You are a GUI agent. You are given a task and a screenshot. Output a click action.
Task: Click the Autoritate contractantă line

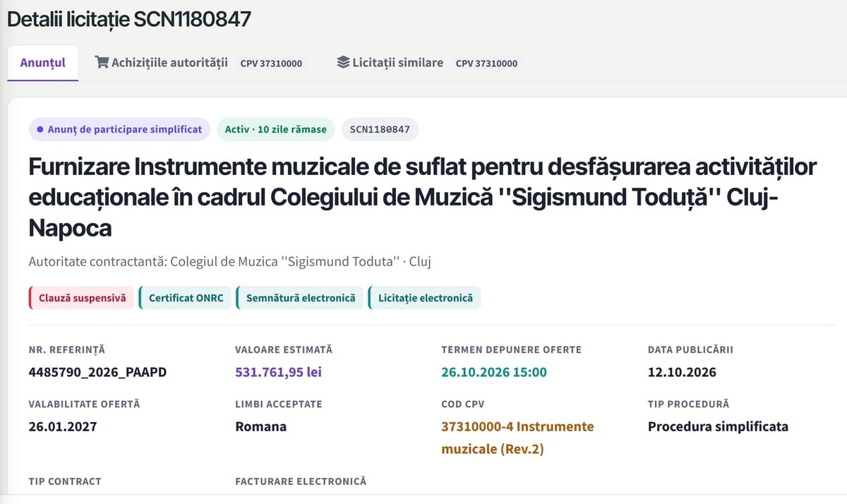(230, 261)
